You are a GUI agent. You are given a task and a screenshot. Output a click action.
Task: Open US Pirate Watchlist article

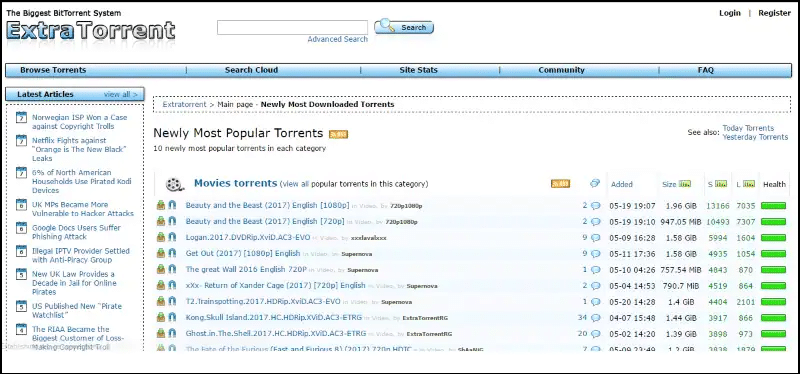(77, 311)
